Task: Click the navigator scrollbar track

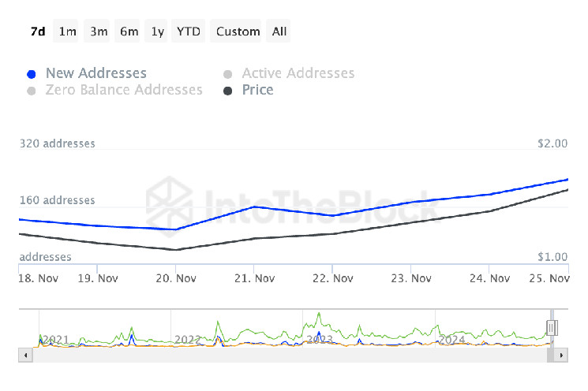Action: 289,355
